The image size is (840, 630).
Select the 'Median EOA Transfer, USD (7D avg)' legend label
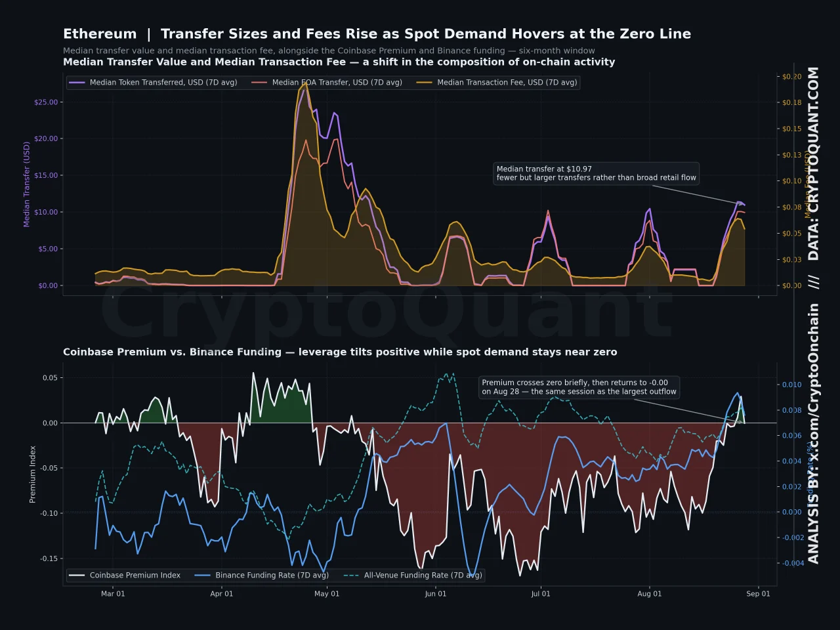[x=337, y=83]
